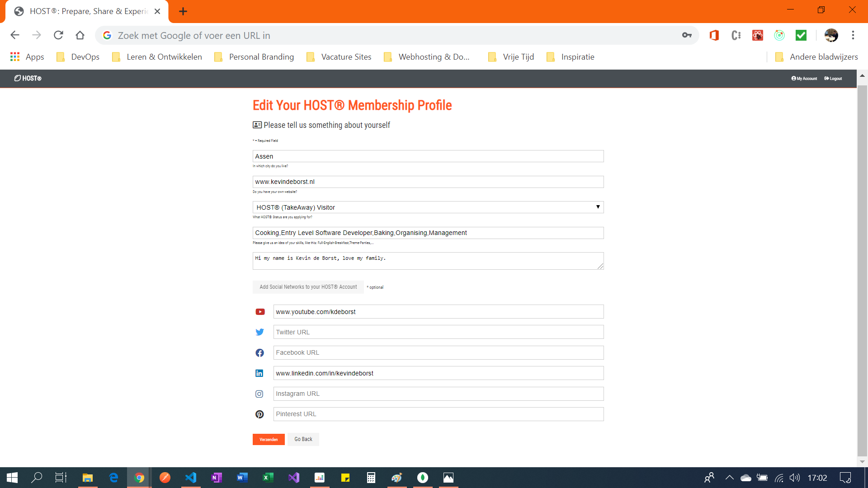Open the DevOps bookmarks folder

[x=78, y=57]
